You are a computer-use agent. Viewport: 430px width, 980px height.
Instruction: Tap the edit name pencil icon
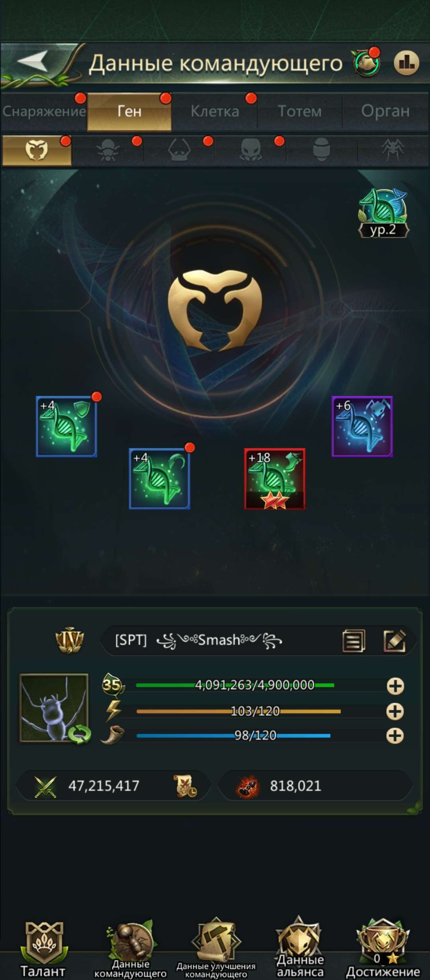tap(395, 641)
